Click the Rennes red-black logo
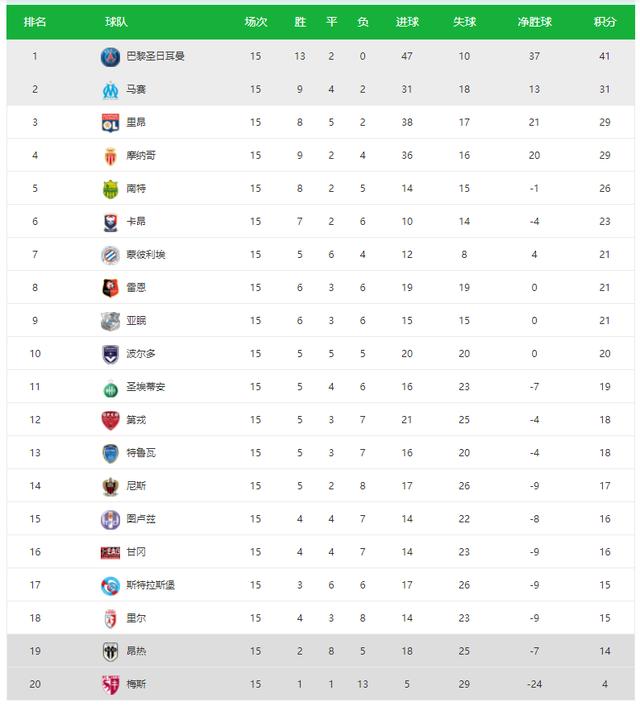The width and height of the screenshot is (640, 707). coord(111,288)
